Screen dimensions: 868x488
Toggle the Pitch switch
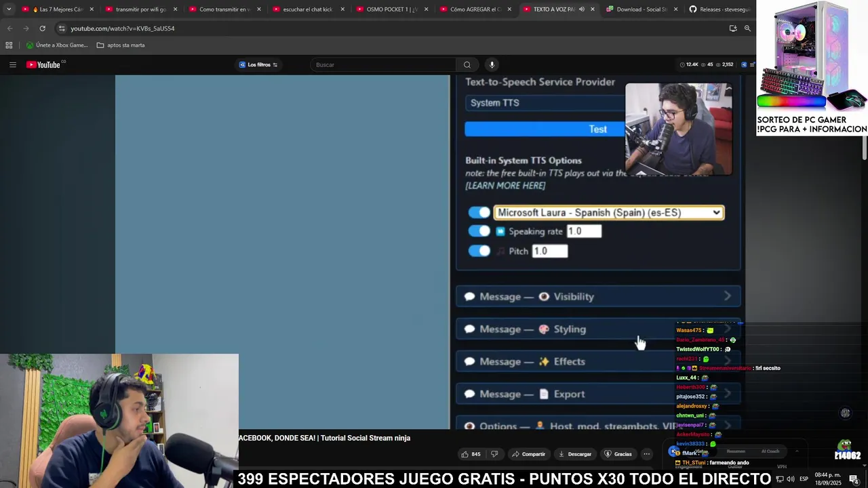tap(479, 251)
